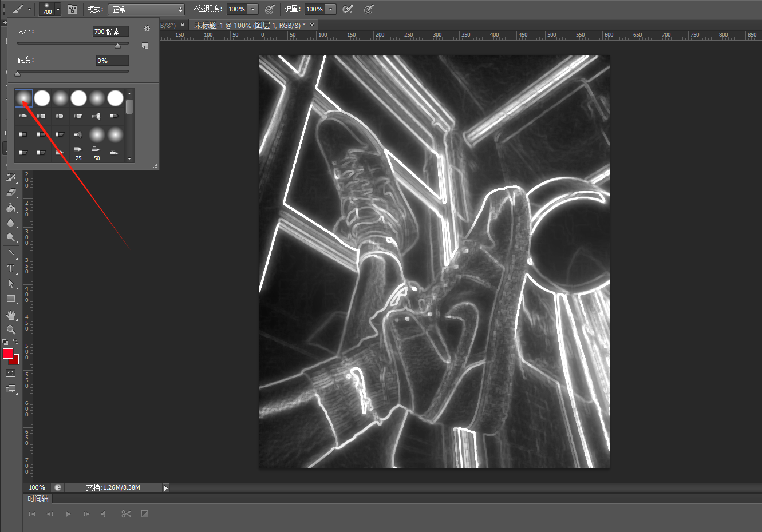The height and width of the screenshot is (532, 762).
Task: Toggle Quick Mask mode
Action: pyautogui.click(x=11, y=374)
